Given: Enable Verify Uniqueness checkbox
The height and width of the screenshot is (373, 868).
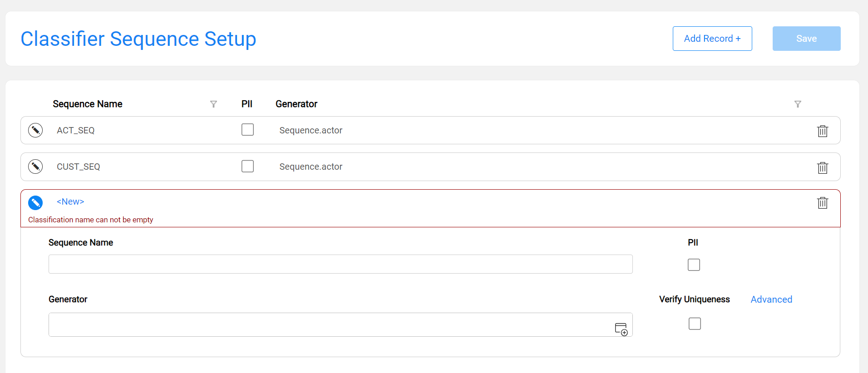Looking at the screenshot, I should [x=695, y=324].
